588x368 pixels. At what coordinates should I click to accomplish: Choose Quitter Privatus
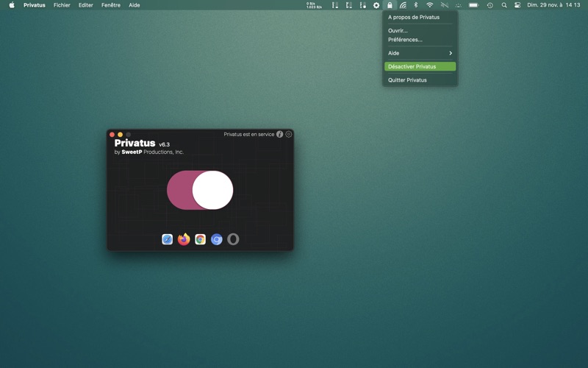[x=420, y=80]
